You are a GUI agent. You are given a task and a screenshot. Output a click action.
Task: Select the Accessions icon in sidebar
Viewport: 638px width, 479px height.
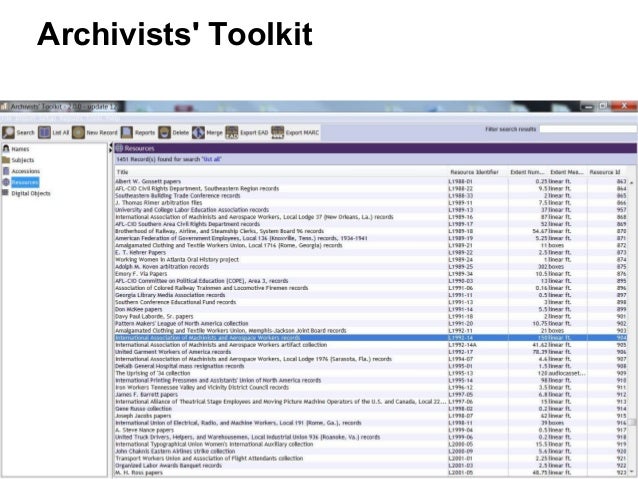click(x=6, y=171)
